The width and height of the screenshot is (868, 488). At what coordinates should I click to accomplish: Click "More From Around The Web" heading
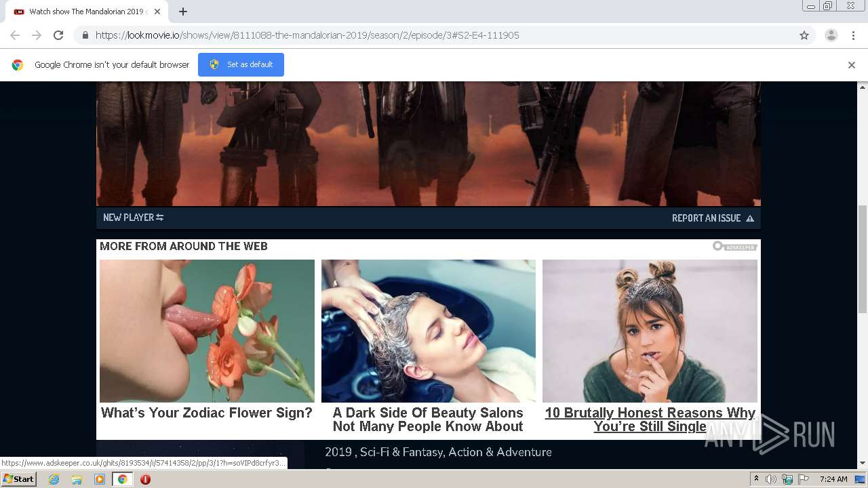184,246
